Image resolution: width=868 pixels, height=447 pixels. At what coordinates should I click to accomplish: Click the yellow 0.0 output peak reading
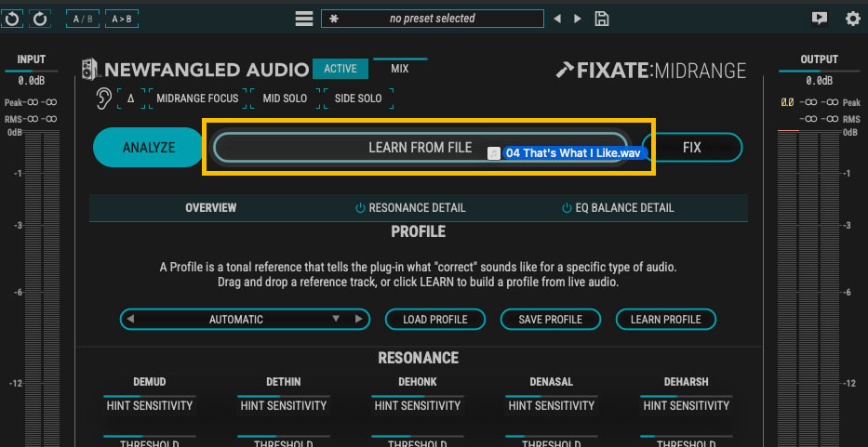pos(787,102)
